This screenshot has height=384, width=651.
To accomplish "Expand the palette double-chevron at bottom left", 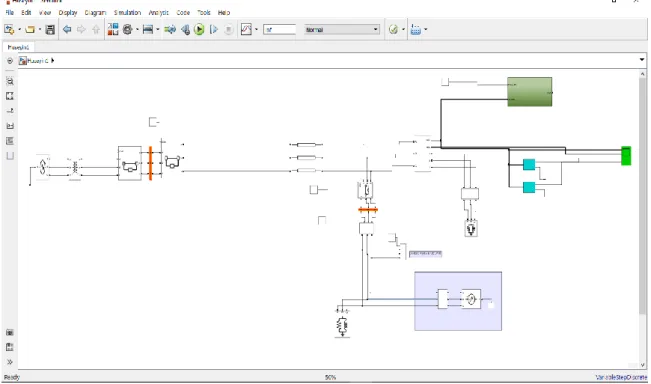I will point(10,362).
